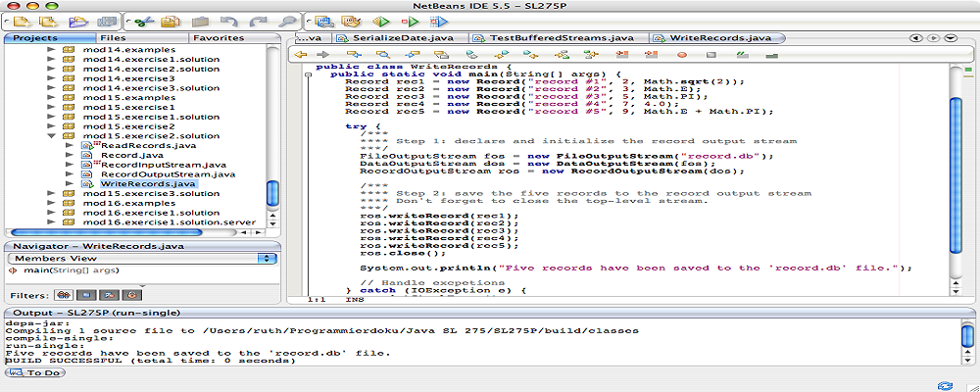Expand the mod14.examples package
The height and width of the screenshot is (392, 980).
pos(52,49)
